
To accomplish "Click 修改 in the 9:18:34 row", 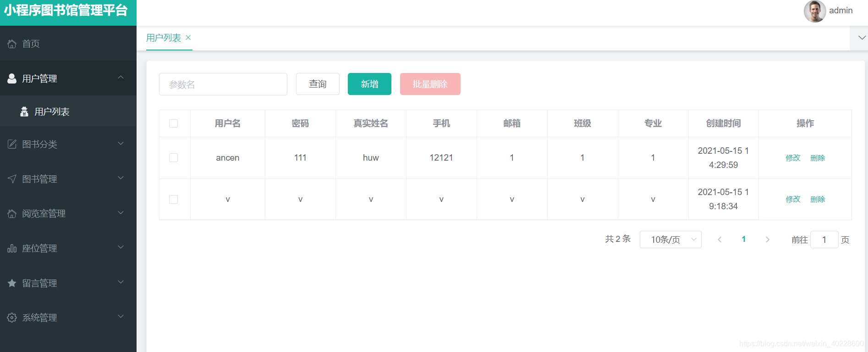I will click(793, 199).
